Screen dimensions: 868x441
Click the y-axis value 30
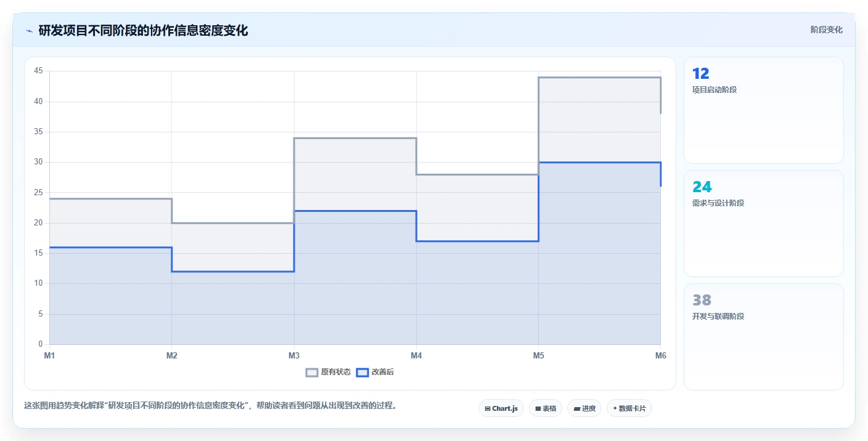coord(38,162)
